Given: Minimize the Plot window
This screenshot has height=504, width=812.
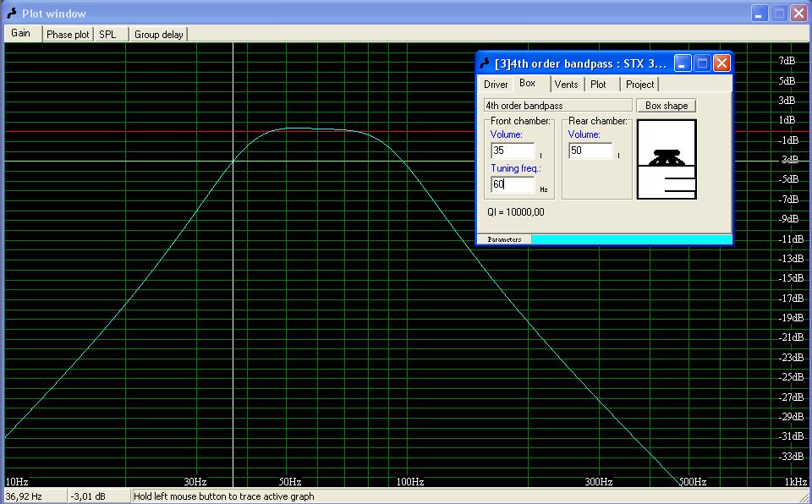Looking at the screenshot, I should click(760, 14).
